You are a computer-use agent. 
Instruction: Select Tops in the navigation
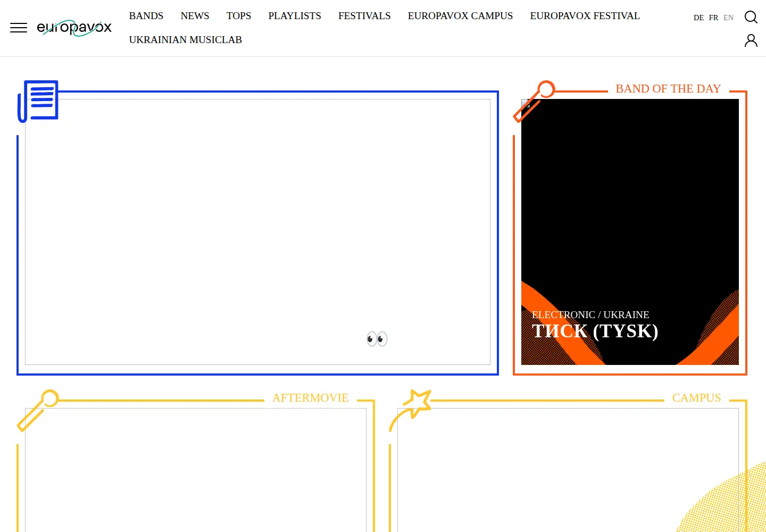point(239,16)
